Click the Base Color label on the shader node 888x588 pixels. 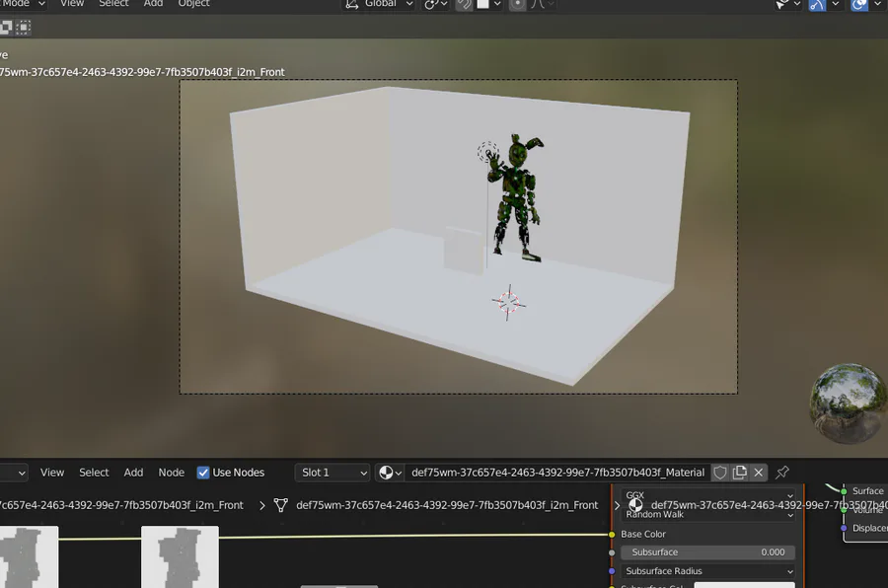[642, 534]
